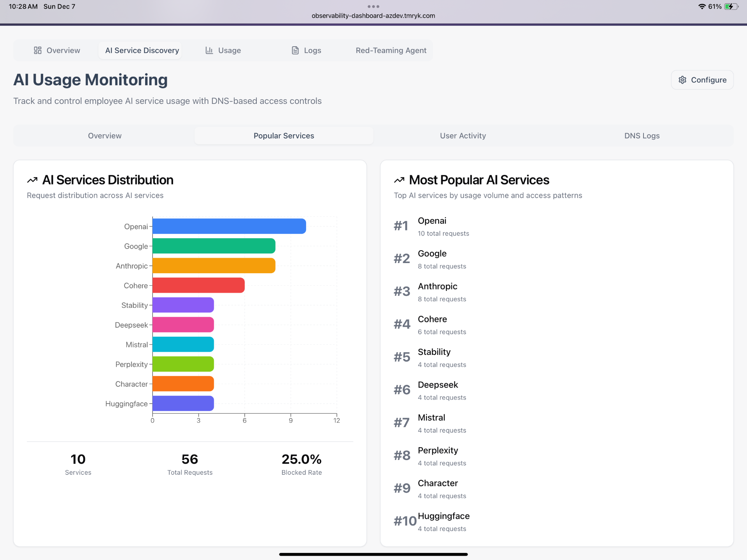
Task: Click the Configure button
Action: 702,80
